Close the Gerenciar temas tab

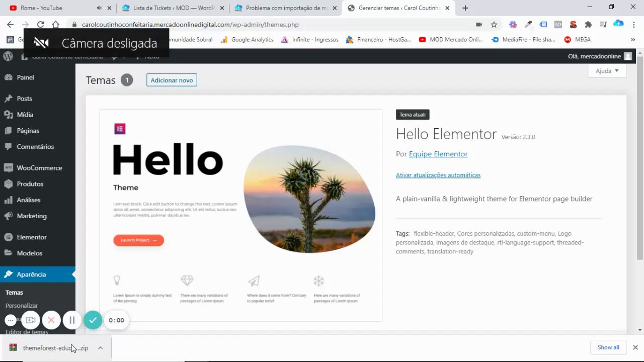coord(446,8)
